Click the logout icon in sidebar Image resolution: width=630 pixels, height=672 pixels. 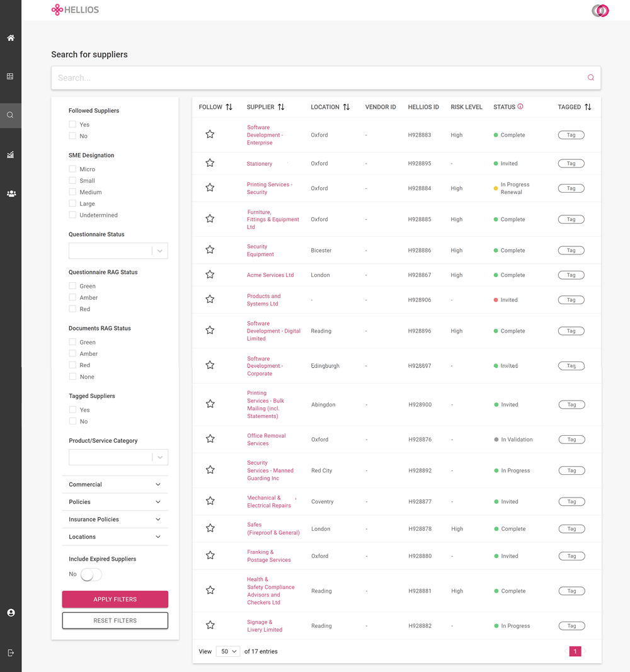11,652
